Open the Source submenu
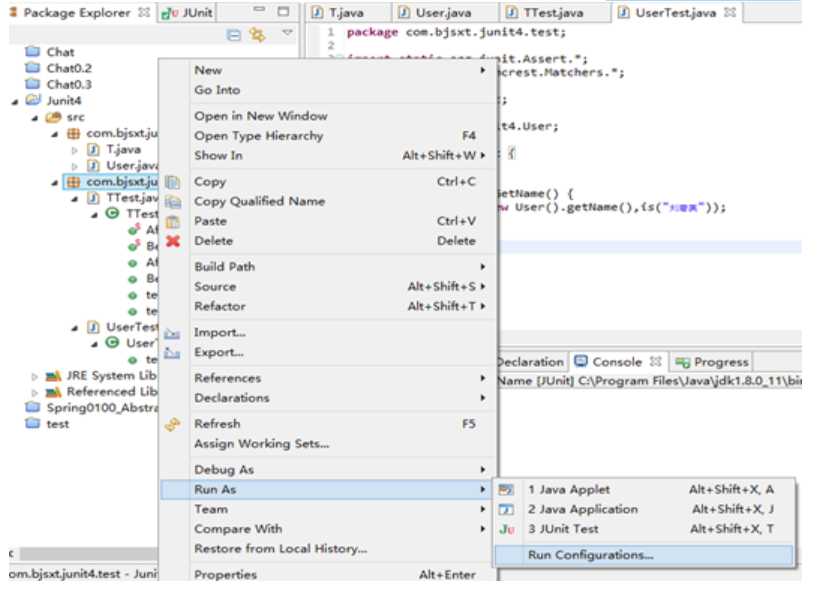 click(328, 286)
